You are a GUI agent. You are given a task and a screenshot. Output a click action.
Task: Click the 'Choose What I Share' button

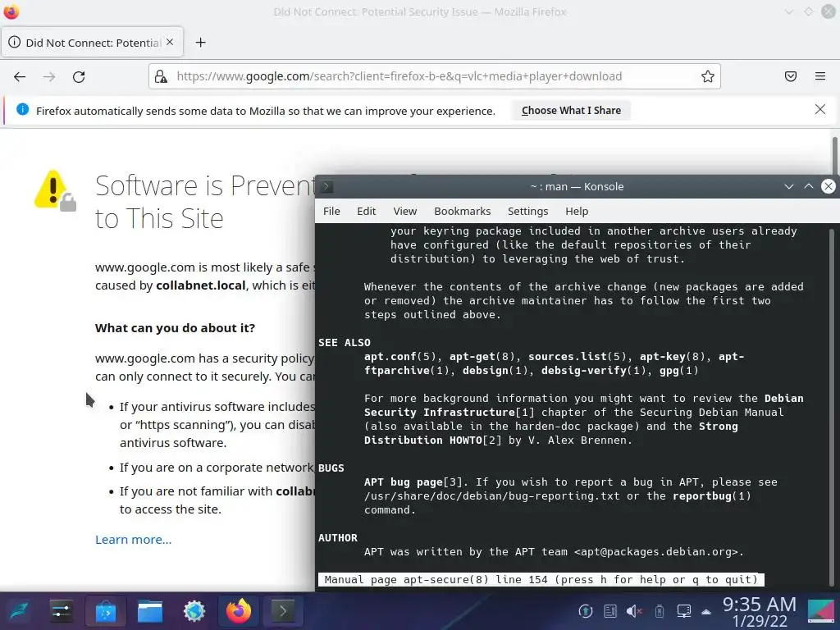pyautogui.click(x=571, y=111)
